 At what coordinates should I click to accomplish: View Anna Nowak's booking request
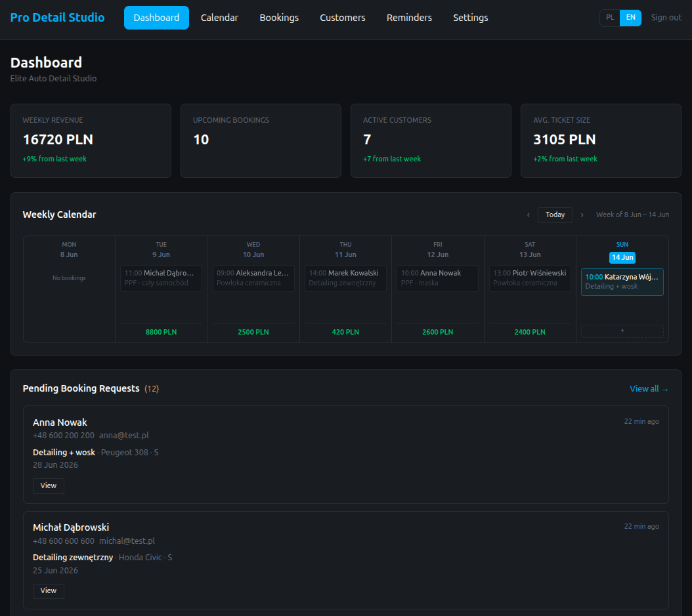pos(49,485)
